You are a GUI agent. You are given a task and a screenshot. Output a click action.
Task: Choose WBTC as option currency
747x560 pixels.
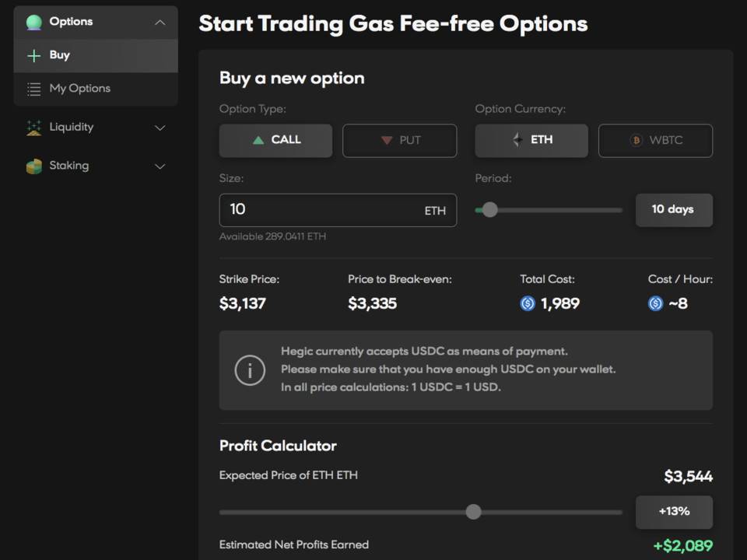pyautogui.click(x=655, y=141)
